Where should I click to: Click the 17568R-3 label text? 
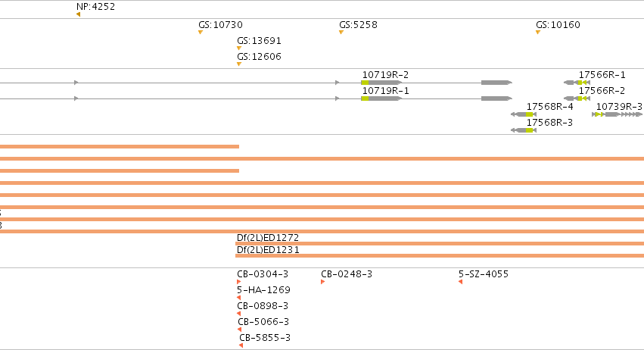(x=550, y=123)
